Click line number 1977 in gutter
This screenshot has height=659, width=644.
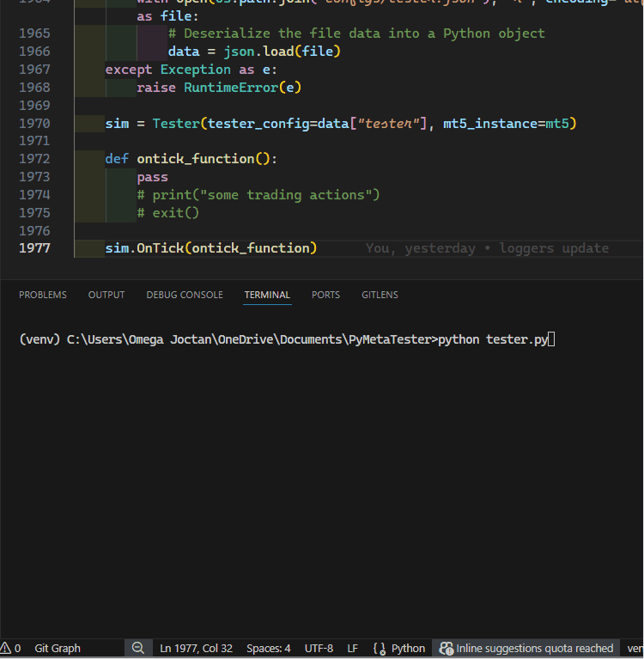tap(34, 248)
